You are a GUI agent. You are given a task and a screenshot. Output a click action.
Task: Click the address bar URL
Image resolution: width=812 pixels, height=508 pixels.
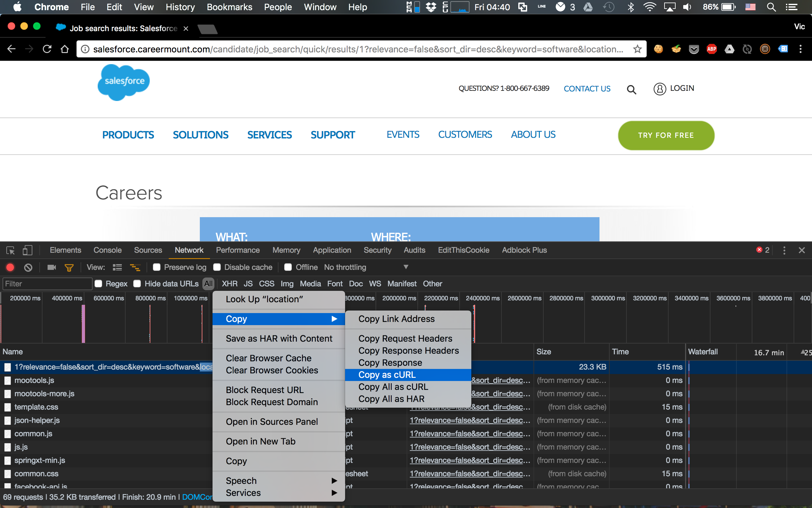[358, 50]
